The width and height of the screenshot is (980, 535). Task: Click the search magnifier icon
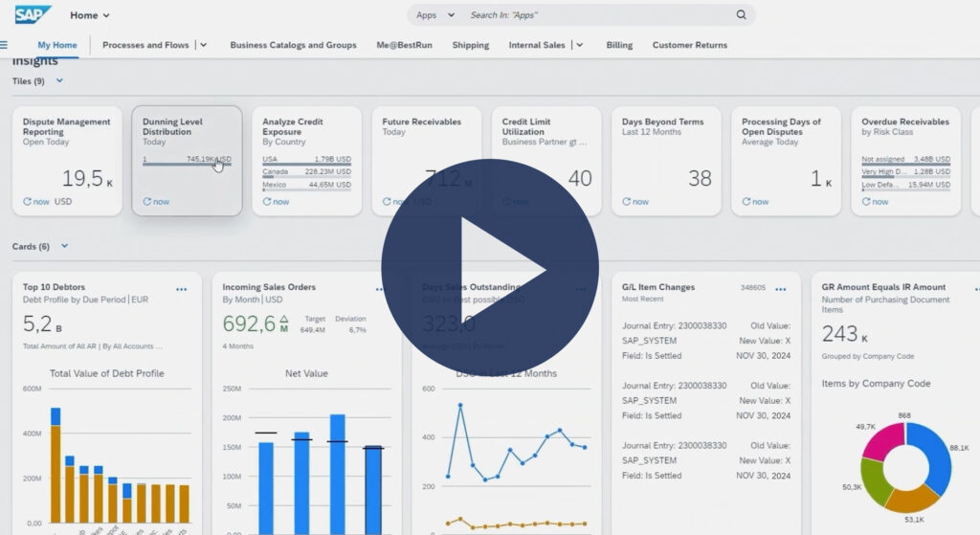[741, 15]
